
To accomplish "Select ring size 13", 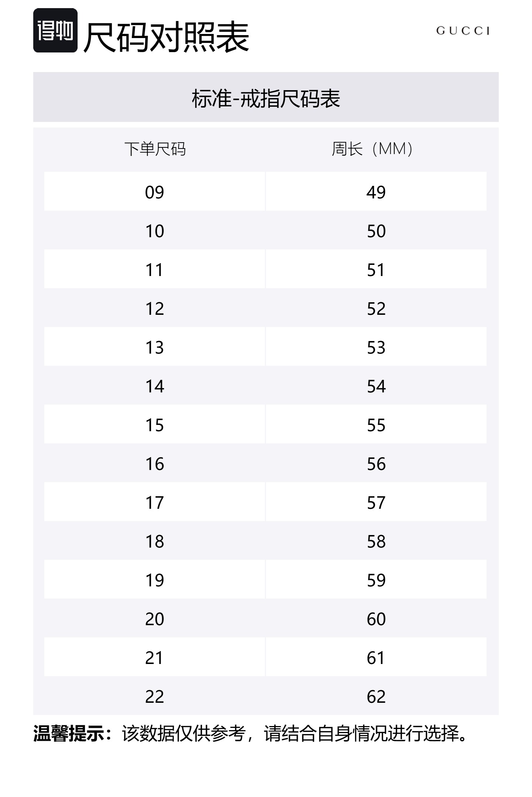I will [x=154, y=347].
